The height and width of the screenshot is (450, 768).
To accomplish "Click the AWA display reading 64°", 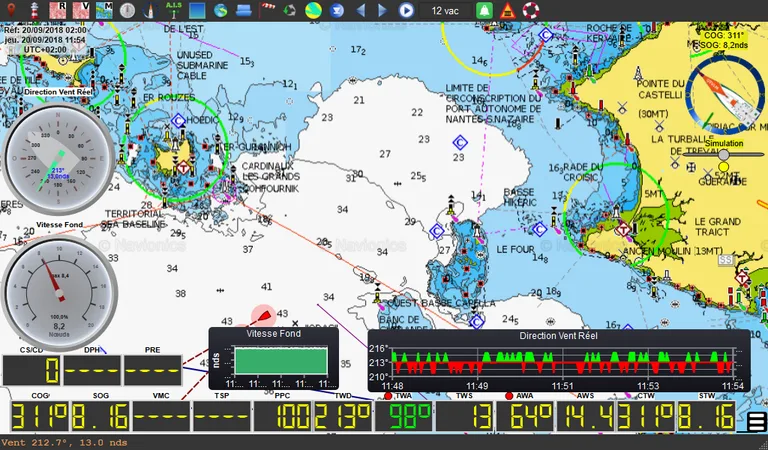I will [x=525, y=417].
